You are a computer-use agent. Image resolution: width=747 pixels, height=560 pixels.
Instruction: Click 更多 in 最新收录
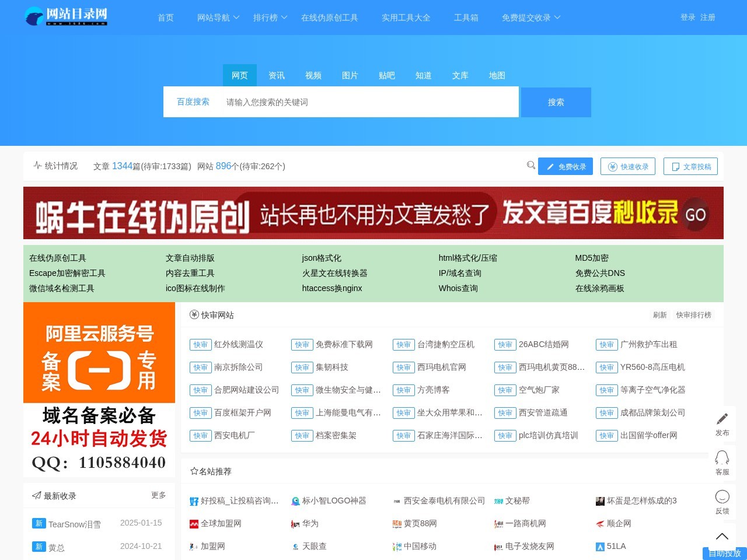(x=159, y=495)
